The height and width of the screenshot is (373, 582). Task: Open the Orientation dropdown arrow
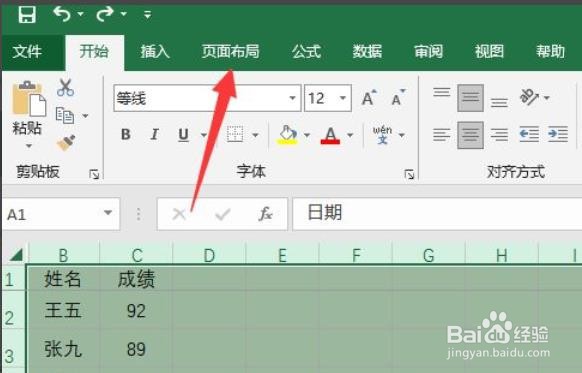tap(546, 98)
